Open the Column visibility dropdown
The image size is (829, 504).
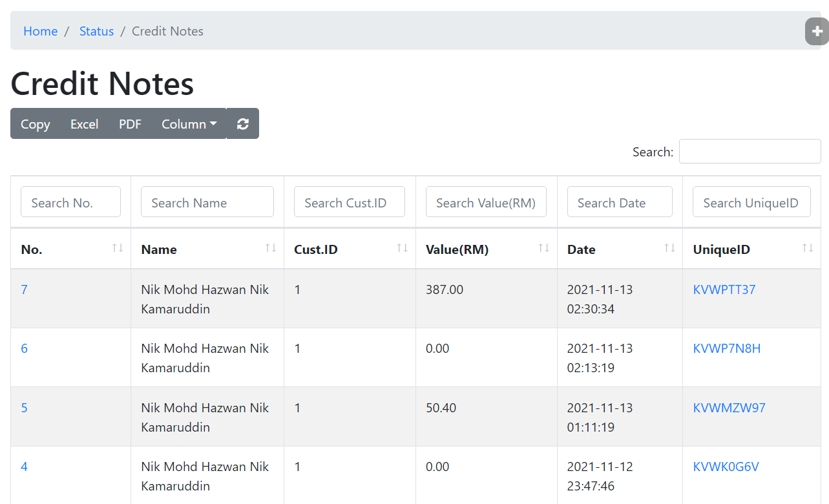(189, 123)
